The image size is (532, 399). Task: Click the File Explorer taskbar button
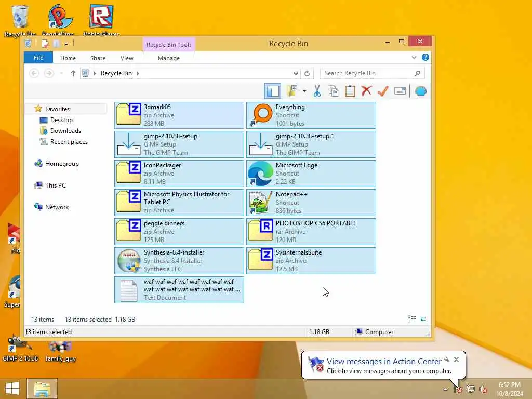[x=42, y=389]
